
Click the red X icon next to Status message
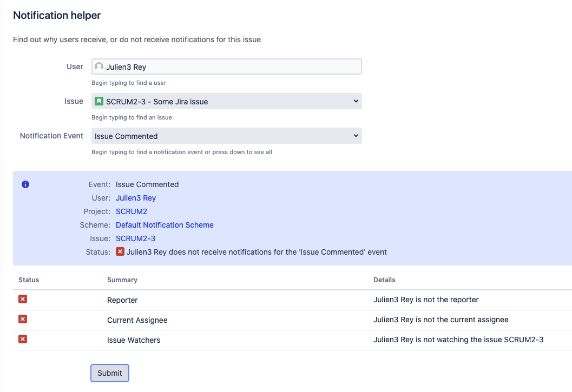click(x=120, y=251)
